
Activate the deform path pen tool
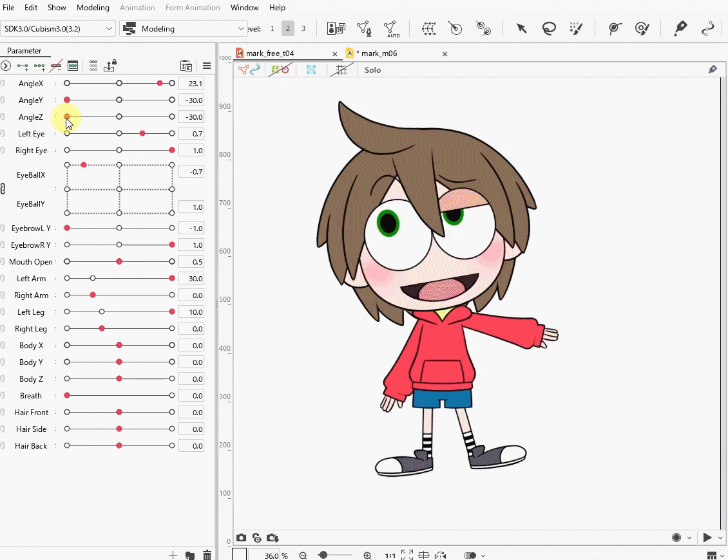(x=680, y=29)
